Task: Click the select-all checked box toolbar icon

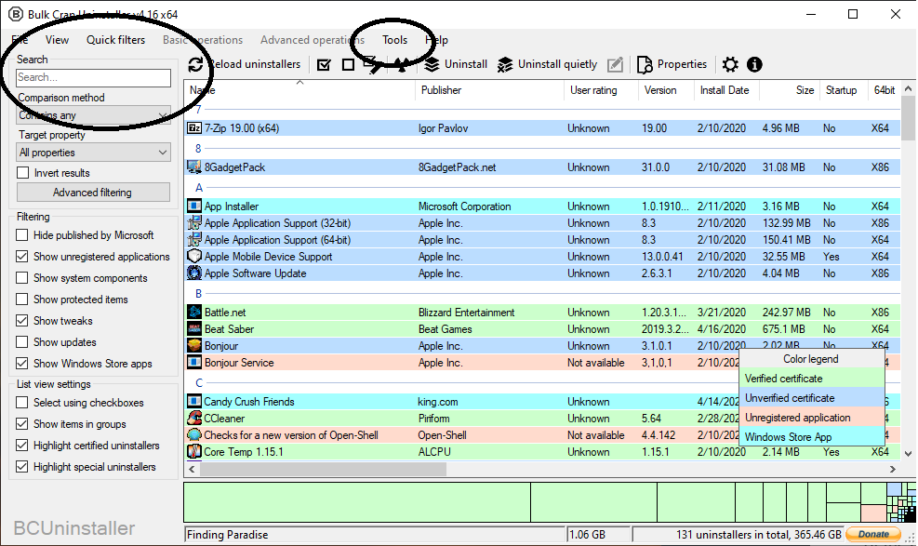Action: [x=324, y=64]
